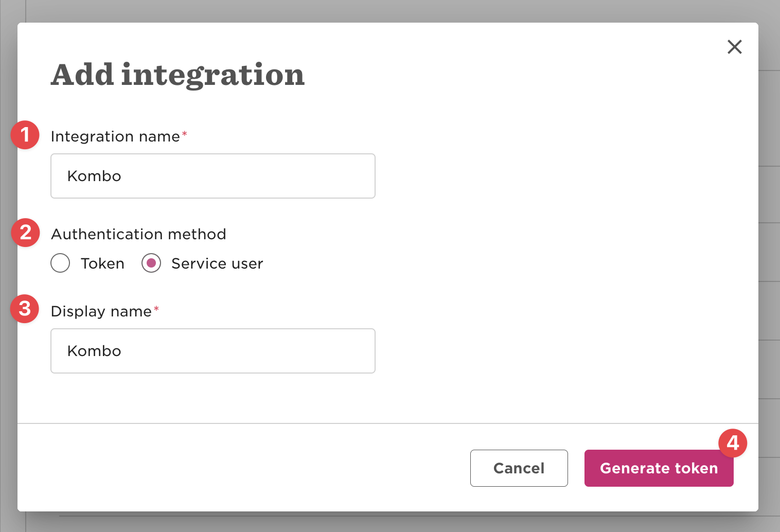This screenshot has height=532, width=780.
Task: Focus the Integration name input field
Action: point(212,176)
